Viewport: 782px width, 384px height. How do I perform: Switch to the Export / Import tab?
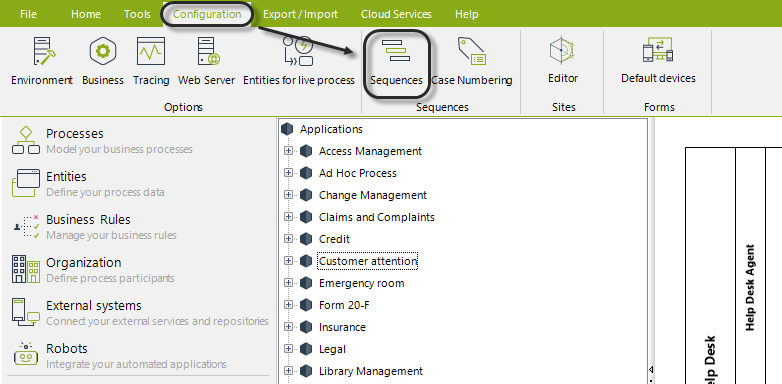[x=300, y=14]
